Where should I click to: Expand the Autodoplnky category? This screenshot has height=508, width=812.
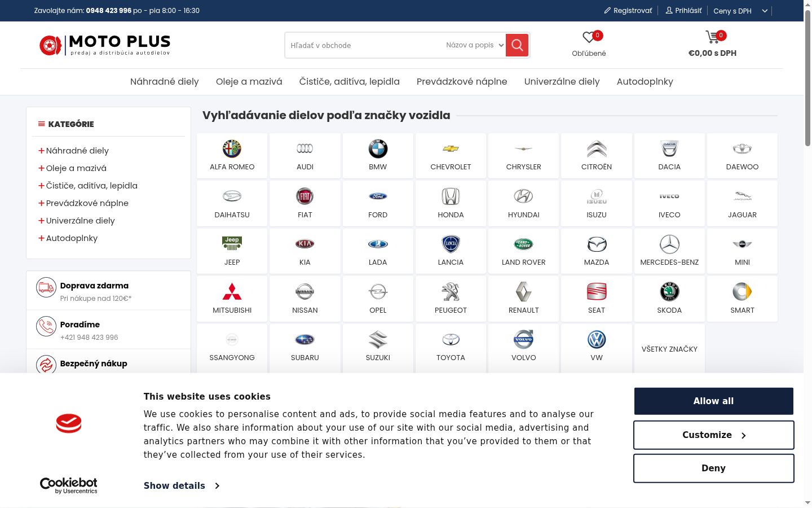click(x=41, y=238)
